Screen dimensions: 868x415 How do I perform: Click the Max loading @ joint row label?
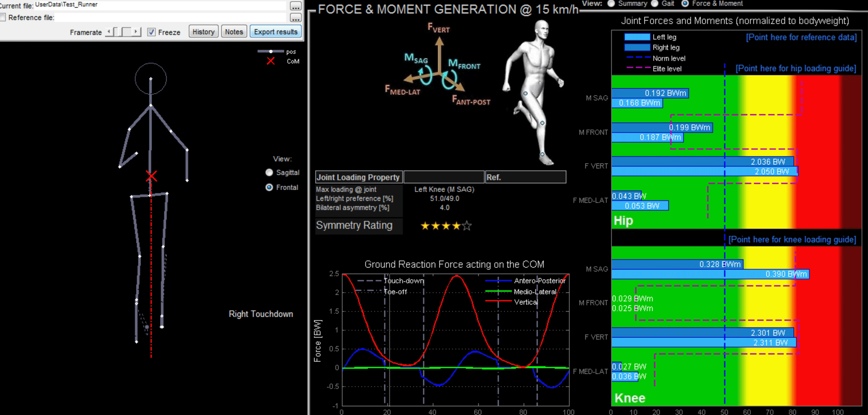coord(346,189)
